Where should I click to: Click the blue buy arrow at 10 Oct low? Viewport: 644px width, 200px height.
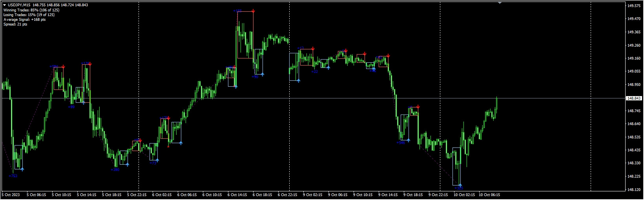(x=460, y=185)
